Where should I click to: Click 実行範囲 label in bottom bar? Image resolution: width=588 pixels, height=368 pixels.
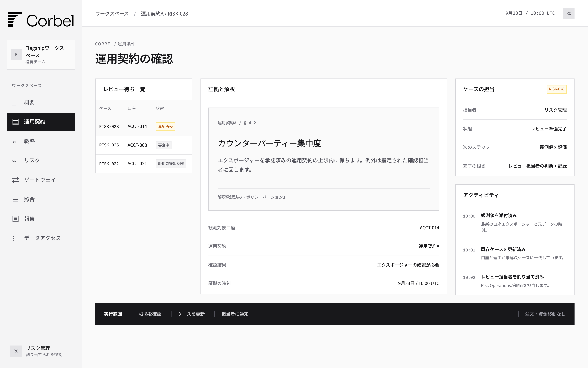[x=113, y=314]
